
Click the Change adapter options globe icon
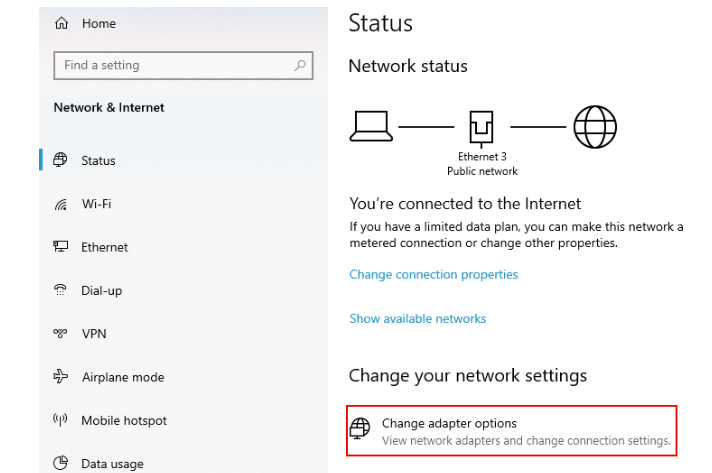(360, 429)
